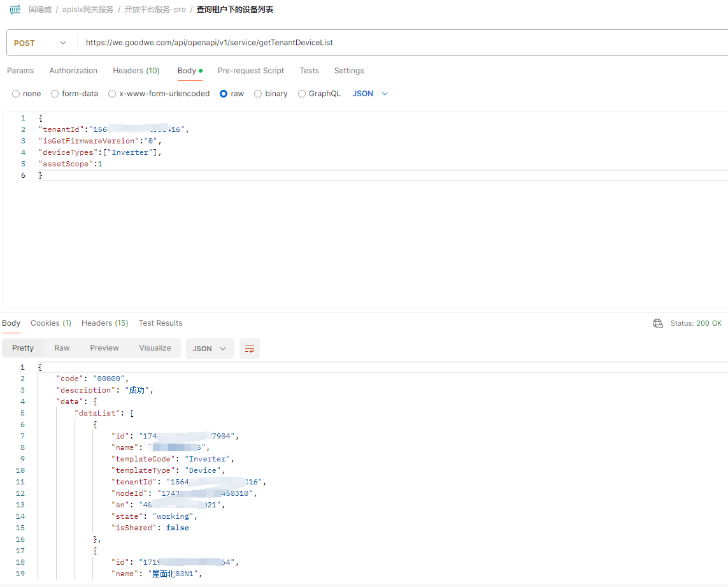This screenshot has height=587, width=728.
Task: Choose x-www-form-urlencoded body type
Action: [x=112, y=94]
